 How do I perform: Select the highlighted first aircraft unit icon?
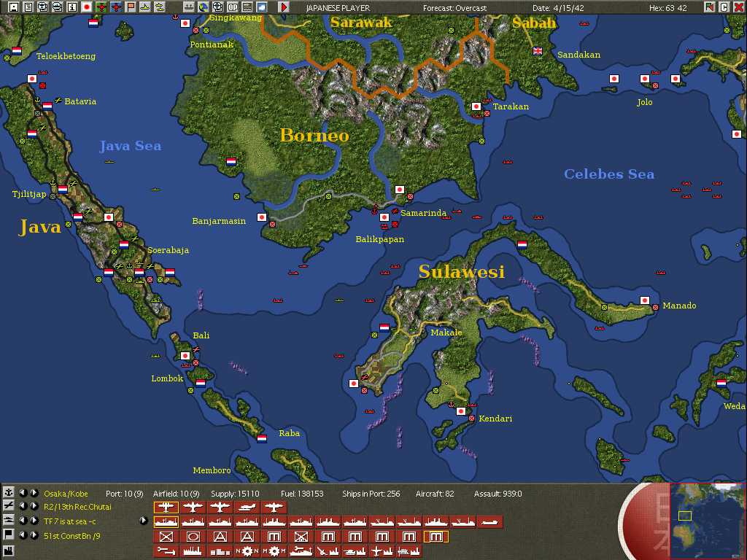click(166, 507)
